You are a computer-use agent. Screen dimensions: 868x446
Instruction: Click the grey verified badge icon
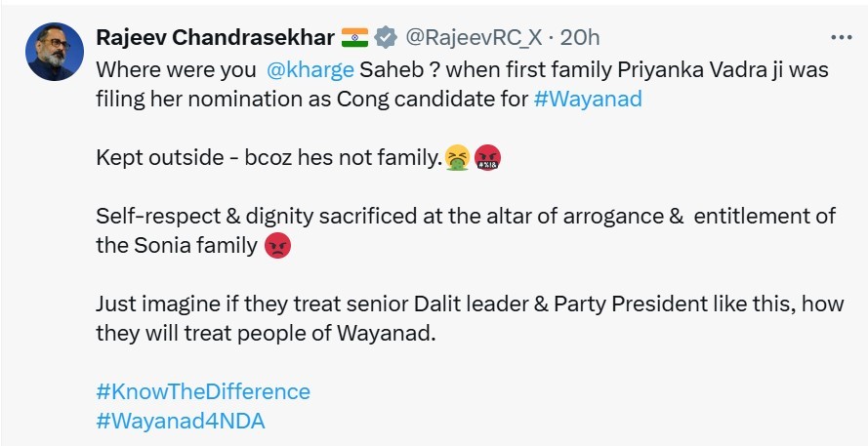386,37
